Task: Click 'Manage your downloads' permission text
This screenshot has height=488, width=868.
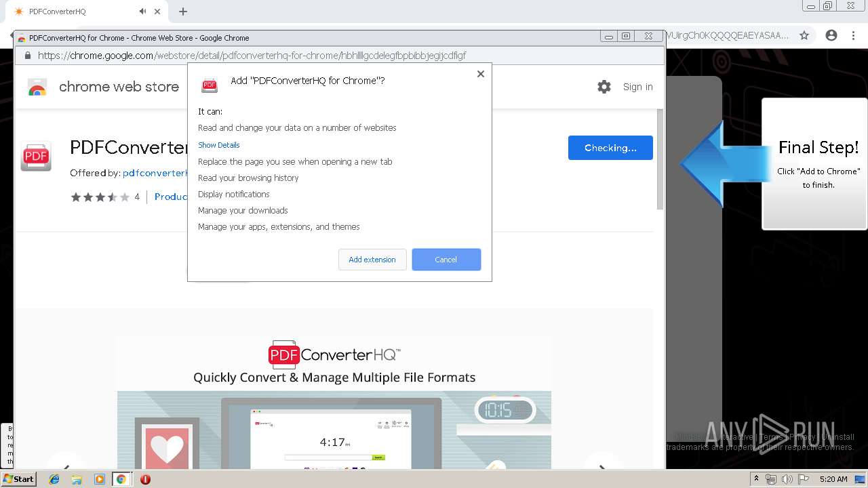Action: click(x=243, y=211)
